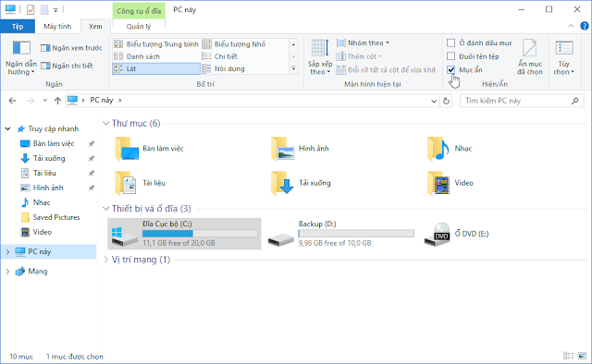Open Tùy chọn folder options
The image size is (592, 364).
[x=563, y=57]
